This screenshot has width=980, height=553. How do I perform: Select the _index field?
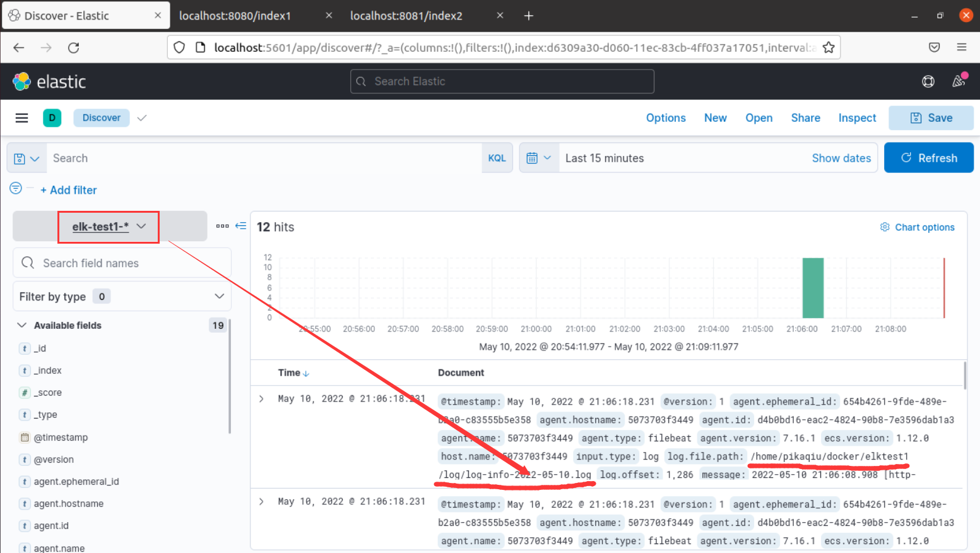coord(47,371)
